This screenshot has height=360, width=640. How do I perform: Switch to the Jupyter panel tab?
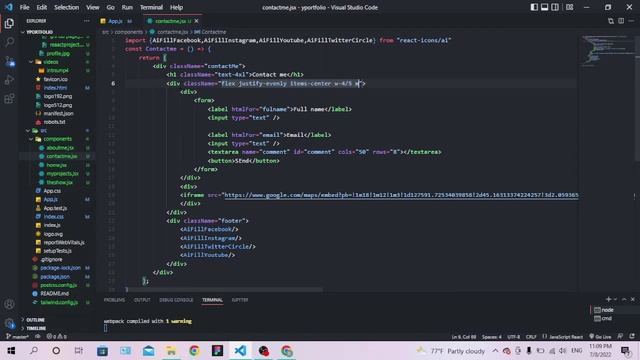pos(240,300)
